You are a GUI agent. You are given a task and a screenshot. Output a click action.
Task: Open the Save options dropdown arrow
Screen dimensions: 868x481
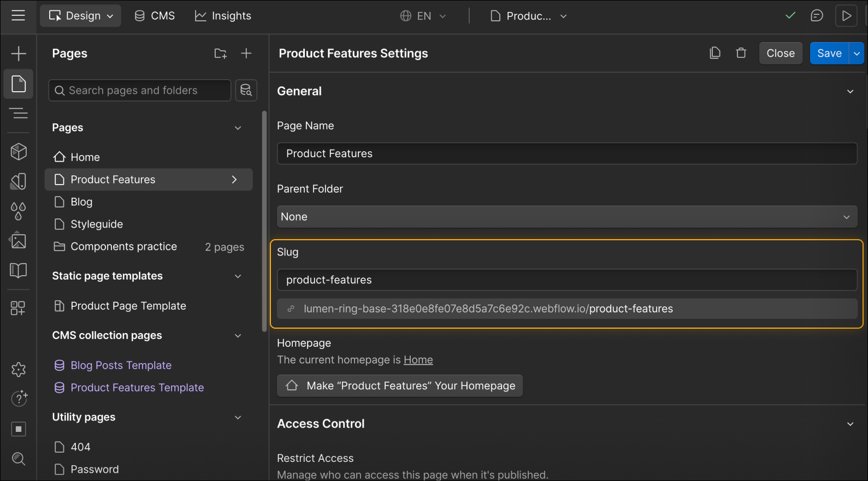[x=857, y=54]
